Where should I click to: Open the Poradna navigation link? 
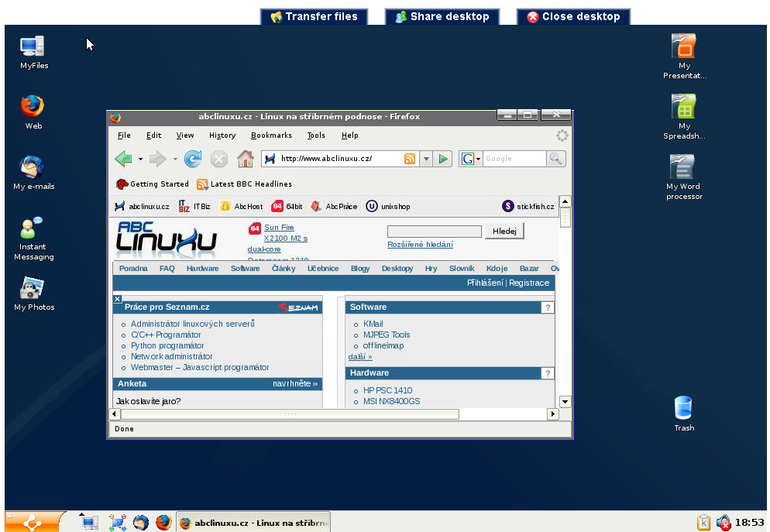point(133,269)
